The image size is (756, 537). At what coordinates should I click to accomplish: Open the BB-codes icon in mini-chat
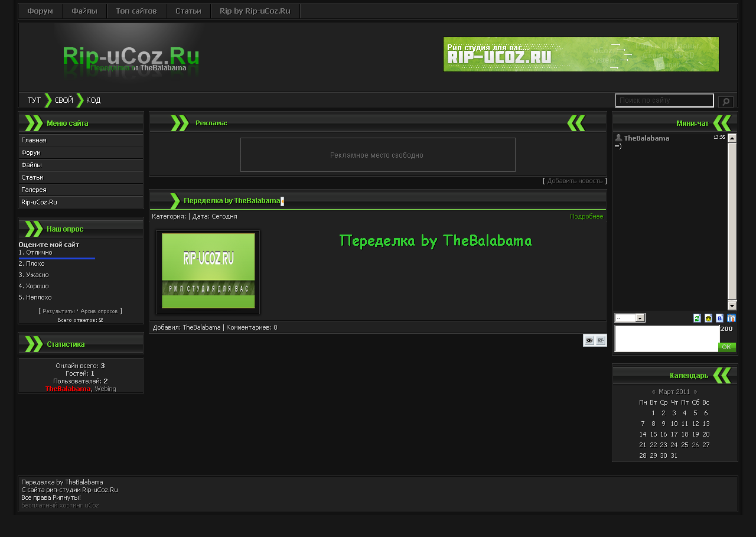[719, 318]
